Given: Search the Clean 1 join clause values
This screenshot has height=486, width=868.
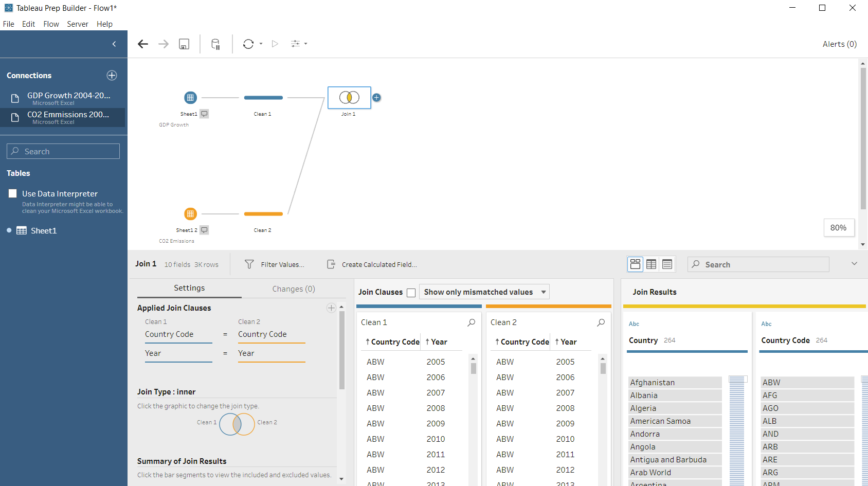Looking at the screenshot, I should 471,322.
